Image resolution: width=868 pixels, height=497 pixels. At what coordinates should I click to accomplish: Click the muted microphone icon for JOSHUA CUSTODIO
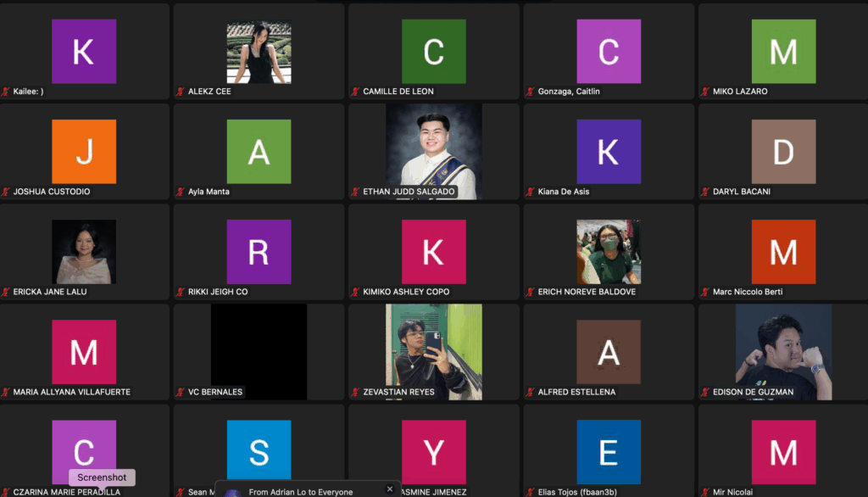click(5, 192)
